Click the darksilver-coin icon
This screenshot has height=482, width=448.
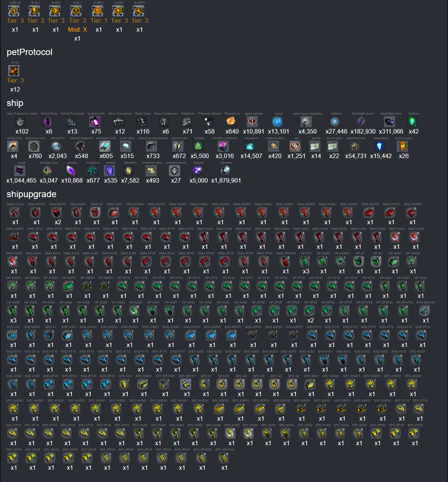34,146
